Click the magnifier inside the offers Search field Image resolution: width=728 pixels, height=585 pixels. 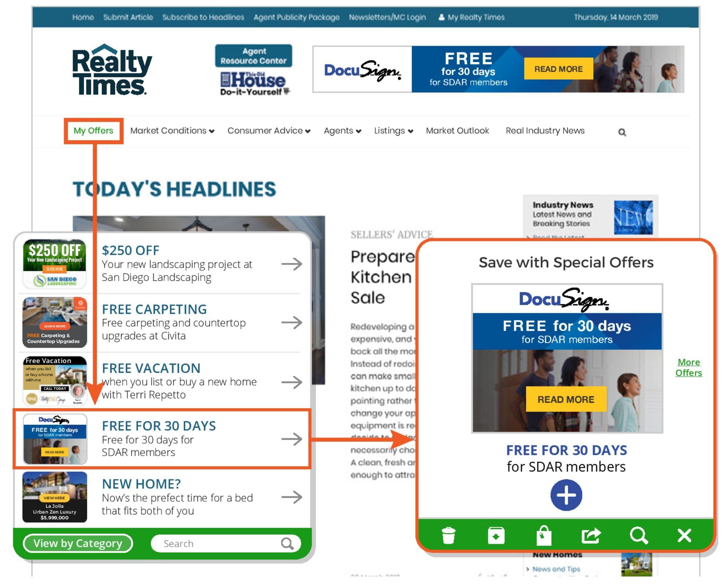click(x=287, y=543)
